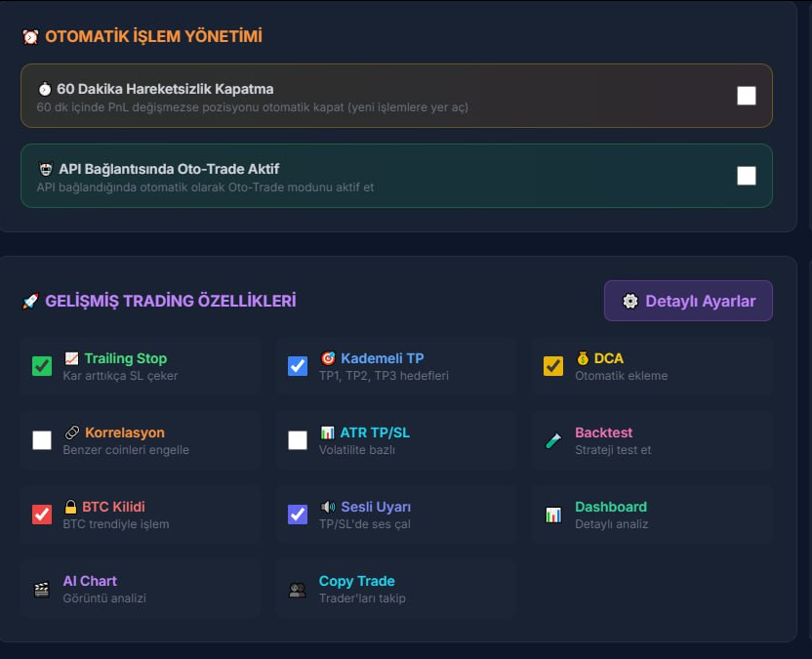The width and height of the screenshot is (812, 659).
Task: Click the alarm clock icon beside Otomatik İşlem Yönetimi
Action: point(30,37)
